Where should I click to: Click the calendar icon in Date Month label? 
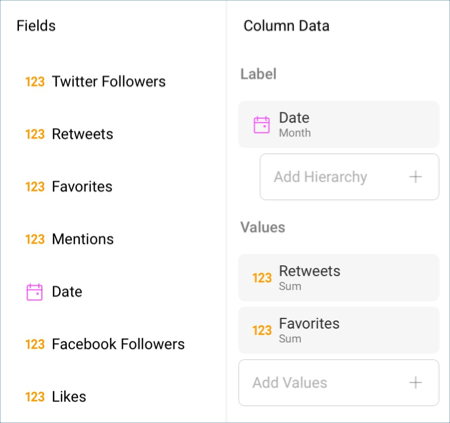pos(262,125)
